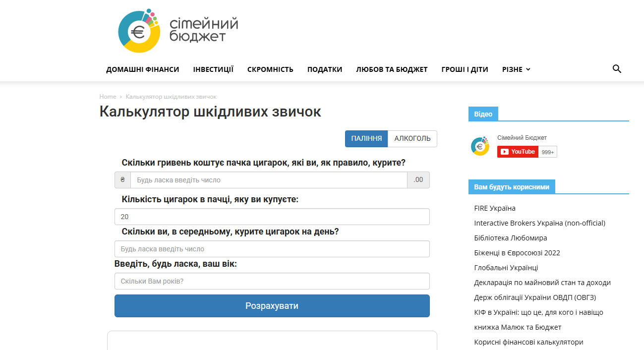The image size is (644, 350).
Task: Focus the cigarette pack price field
Action: coord(268,180)
